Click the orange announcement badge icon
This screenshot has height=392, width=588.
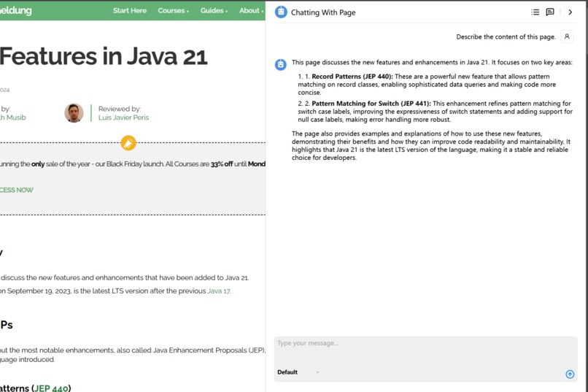(x=128, y=143)
